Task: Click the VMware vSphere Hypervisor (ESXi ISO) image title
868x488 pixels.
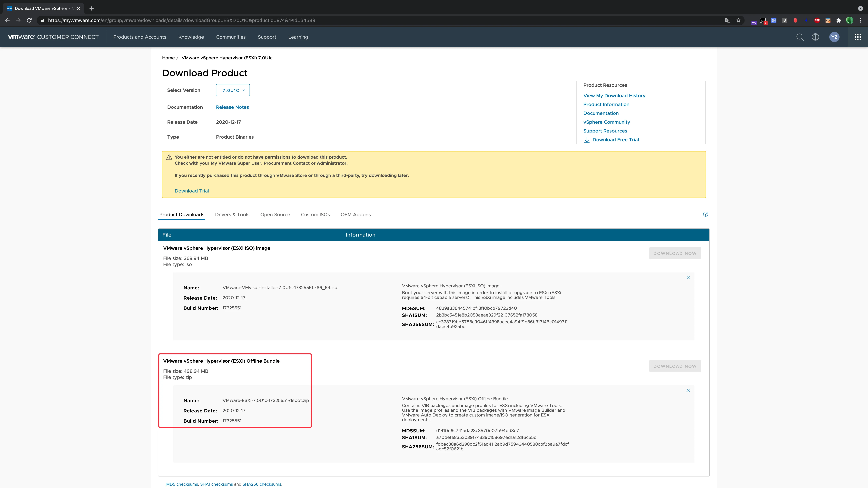Action: pos(217,248)
